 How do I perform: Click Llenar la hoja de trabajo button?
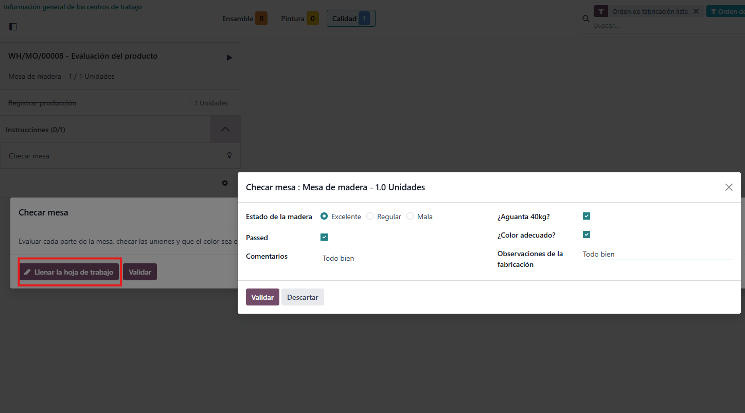coord(69,272)
